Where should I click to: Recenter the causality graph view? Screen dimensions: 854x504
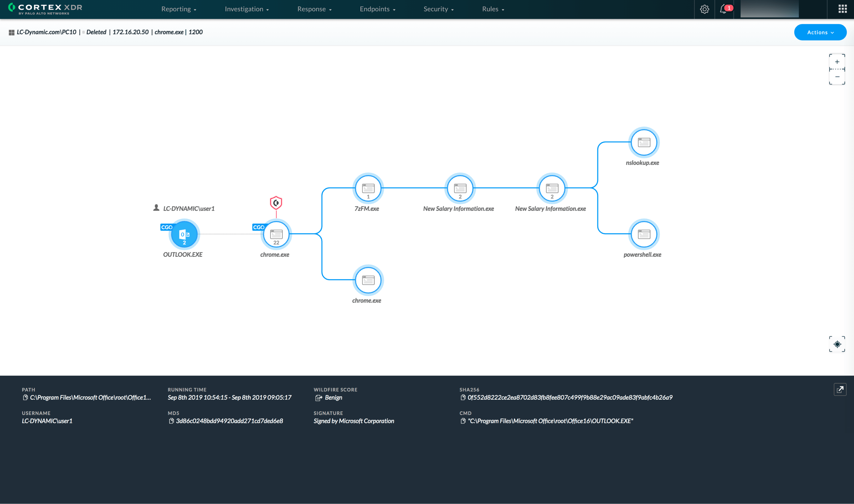pos(837,344)
